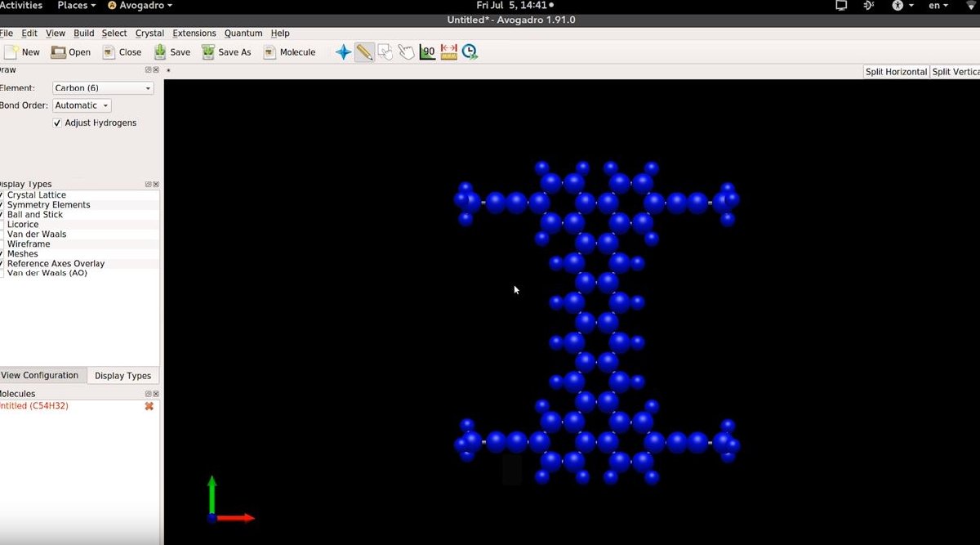The image size is (980, 545).
Task: Open the Bond Order Automatic dropdown
Action: point(82,105)
